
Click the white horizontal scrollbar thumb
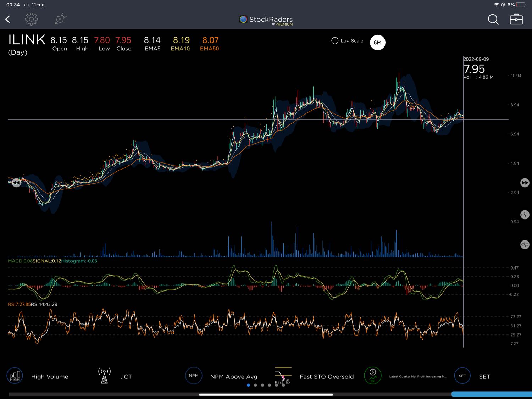point(266,394)
